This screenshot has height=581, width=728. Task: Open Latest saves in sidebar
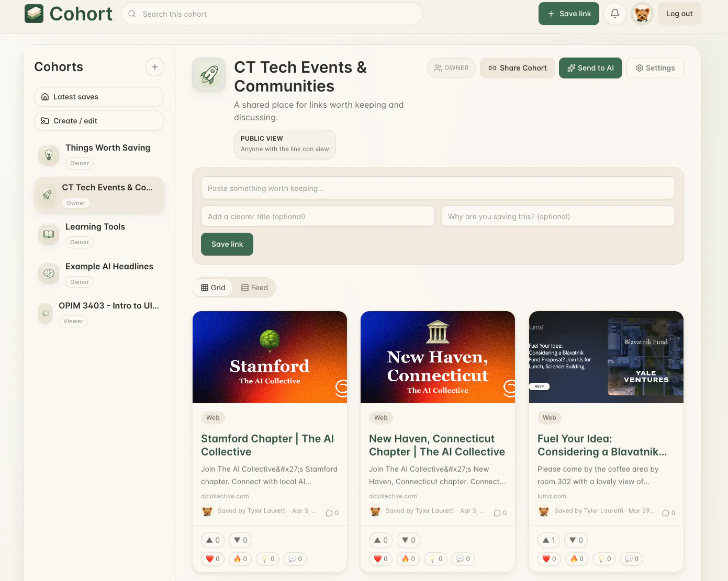[x=99, y=97]
